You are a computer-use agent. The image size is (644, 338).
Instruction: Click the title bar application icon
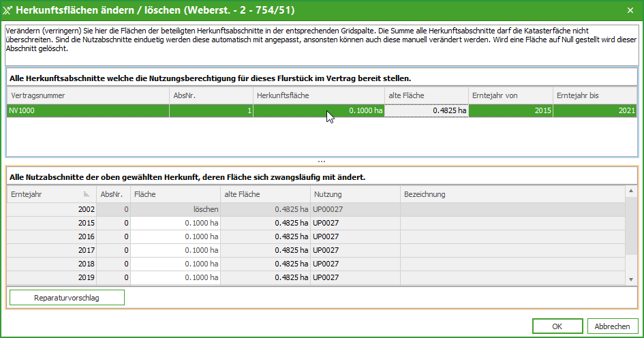tap(9, 10)
